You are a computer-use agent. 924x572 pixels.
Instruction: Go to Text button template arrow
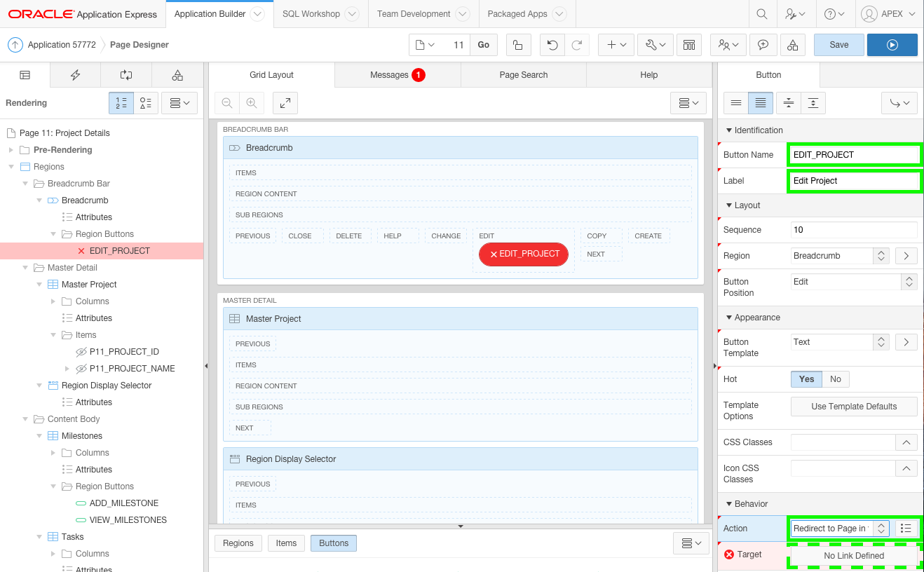click(906, 342)
